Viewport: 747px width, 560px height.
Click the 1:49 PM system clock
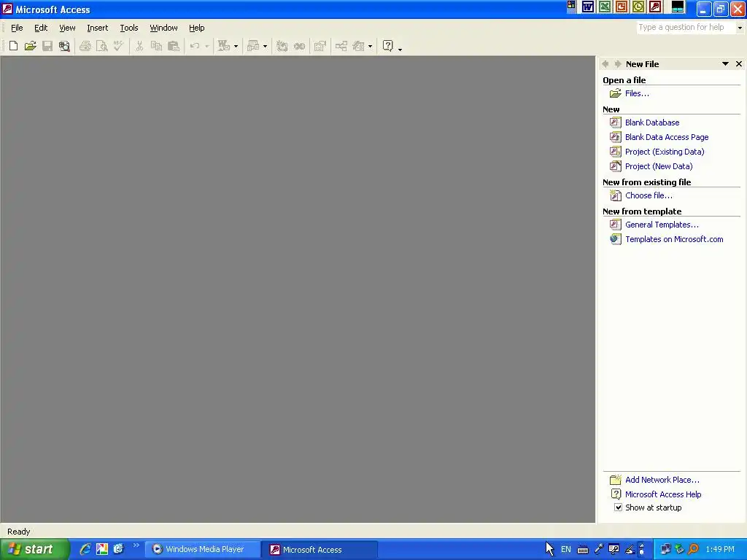pyautogui.click(x=720, y=550)
